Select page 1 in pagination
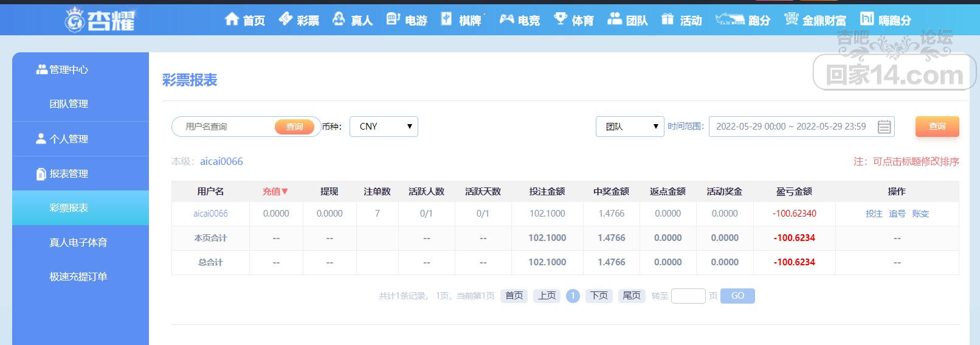The image size is (980, 345). point(573,296)
